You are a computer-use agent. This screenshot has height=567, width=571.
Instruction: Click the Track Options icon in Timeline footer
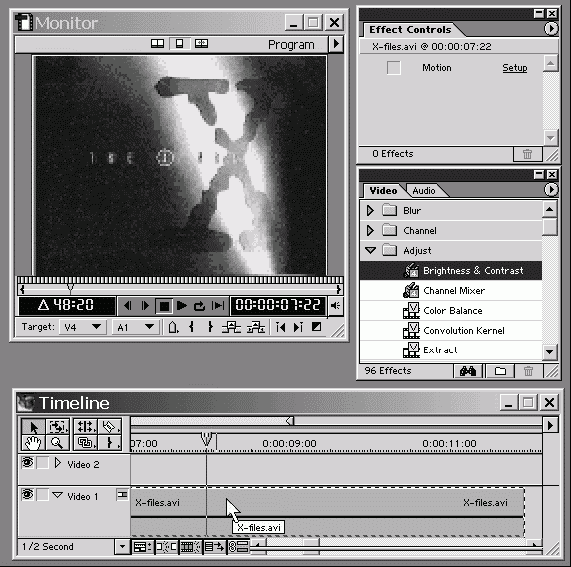tap(142, 547)
